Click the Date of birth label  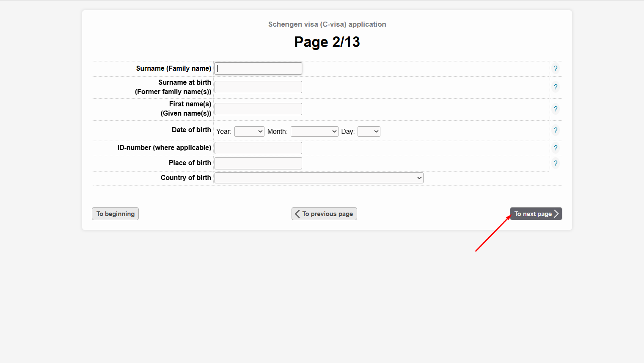[x=191, y=130]
